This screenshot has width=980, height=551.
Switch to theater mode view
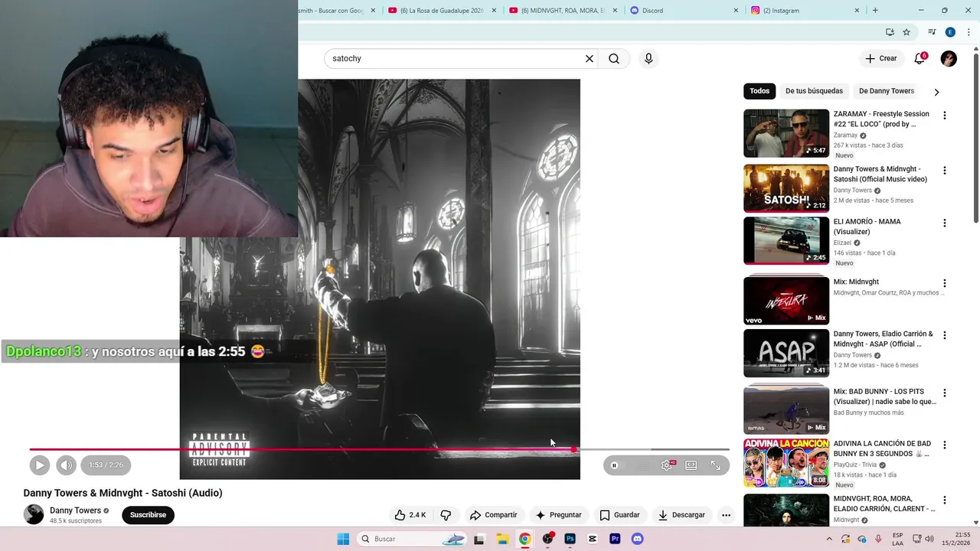691,465
